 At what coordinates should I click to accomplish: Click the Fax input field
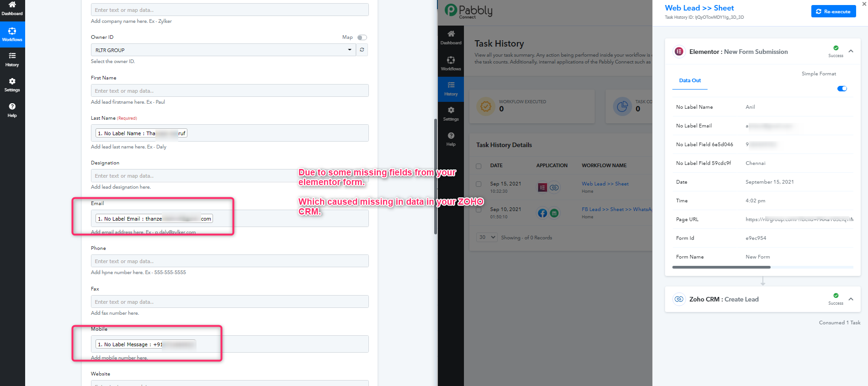click(230, 301)
